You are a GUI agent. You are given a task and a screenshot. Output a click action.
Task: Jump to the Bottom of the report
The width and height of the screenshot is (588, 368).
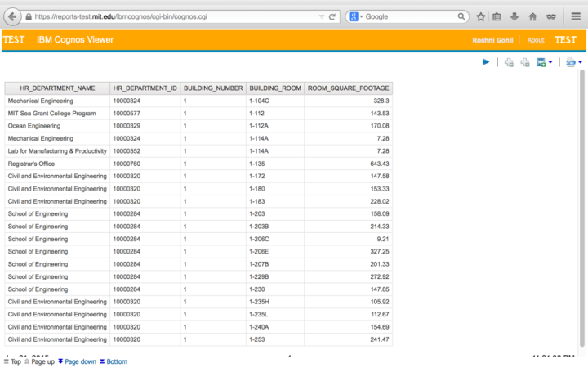tap(116, 361)
